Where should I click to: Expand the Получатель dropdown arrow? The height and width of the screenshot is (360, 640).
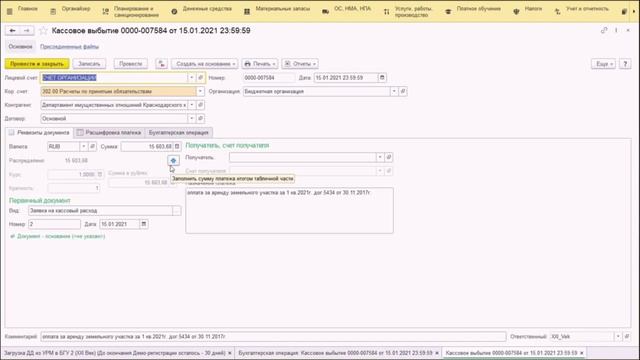[x=380, y=157]
